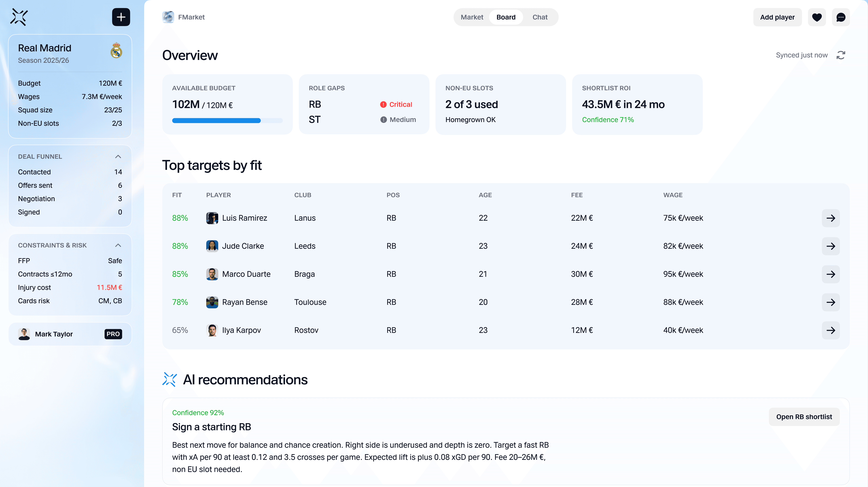Open Mark Taylor profile menu
Viewport: 868px width, 487px height.
coord(70,334)
